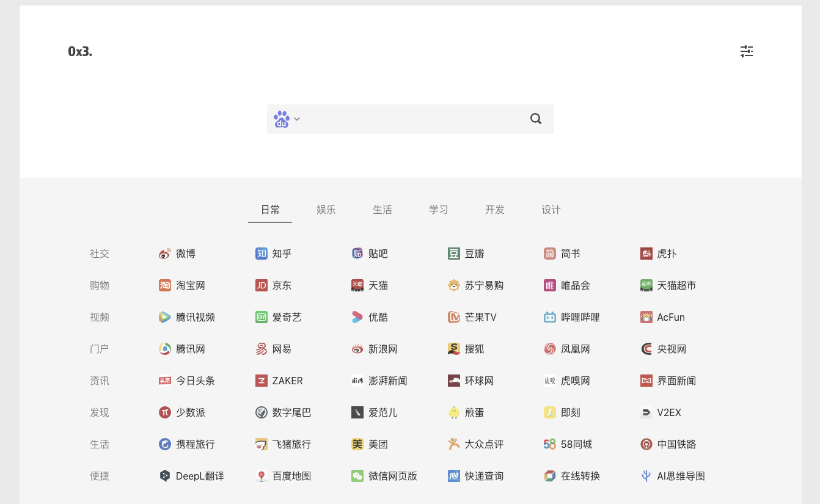Viewport: 820px width, 504px height.
Task: Open the DeepL翻译 link
Action: point(192,476)
